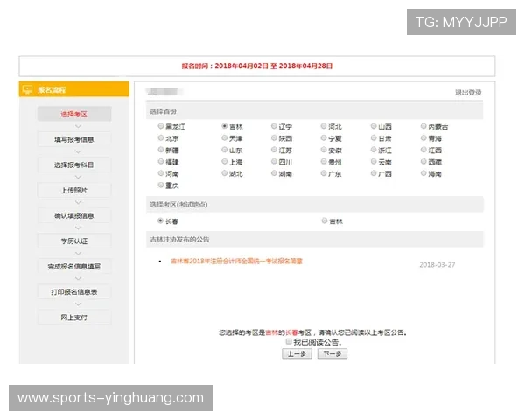Choose 甘肃 in the province list
The image size is (525, 420).
coord(374,137)
